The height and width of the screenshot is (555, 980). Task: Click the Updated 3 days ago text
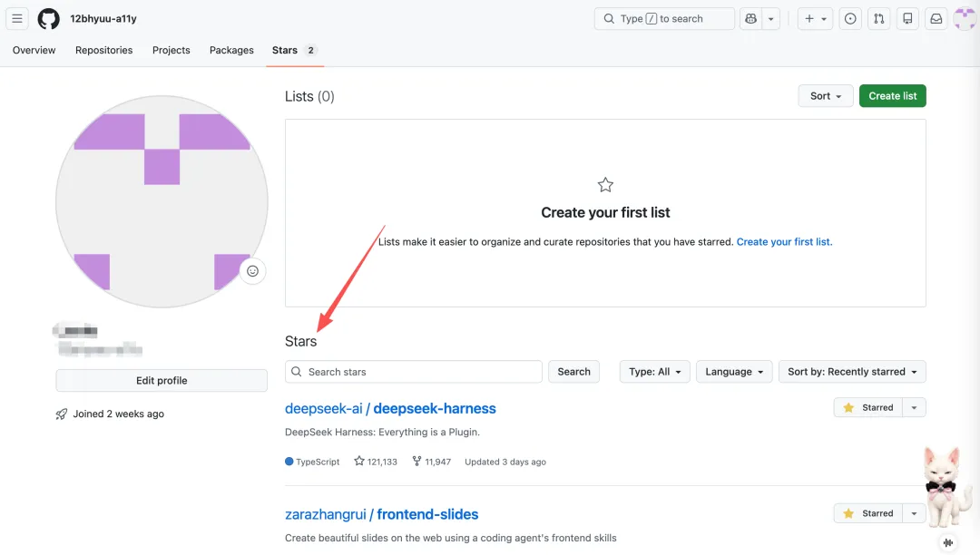505,462
